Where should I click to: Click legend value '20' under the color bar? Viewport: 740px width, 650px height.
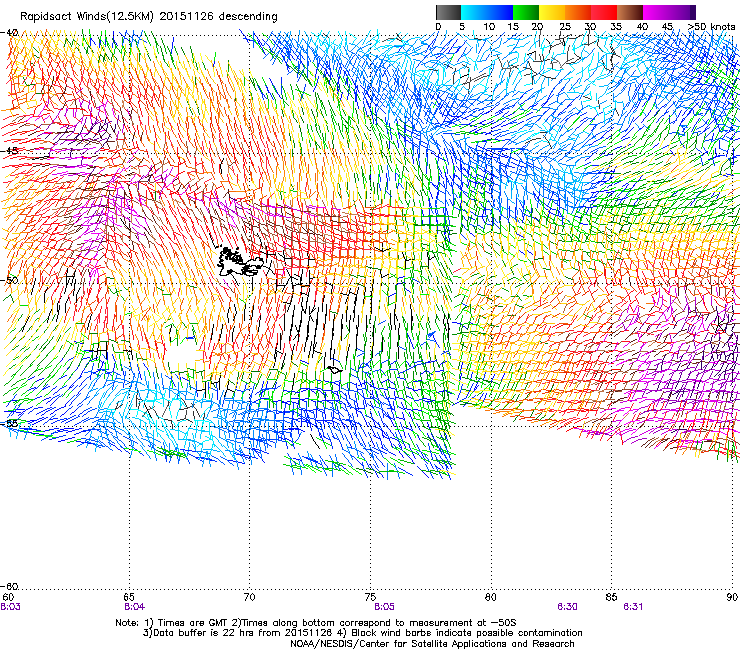[x=537, y=27]
